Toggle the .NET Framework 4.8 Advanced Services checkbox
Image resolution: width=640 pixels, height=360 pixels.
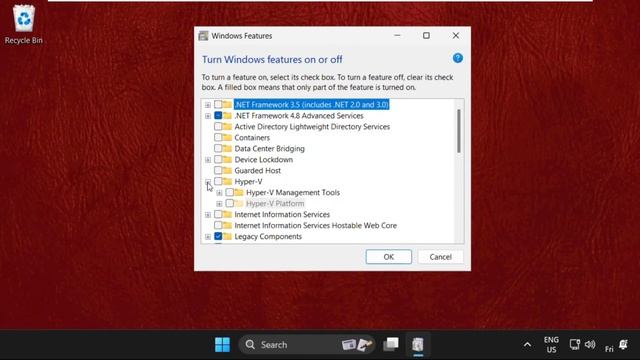click(x=218, y=116)
